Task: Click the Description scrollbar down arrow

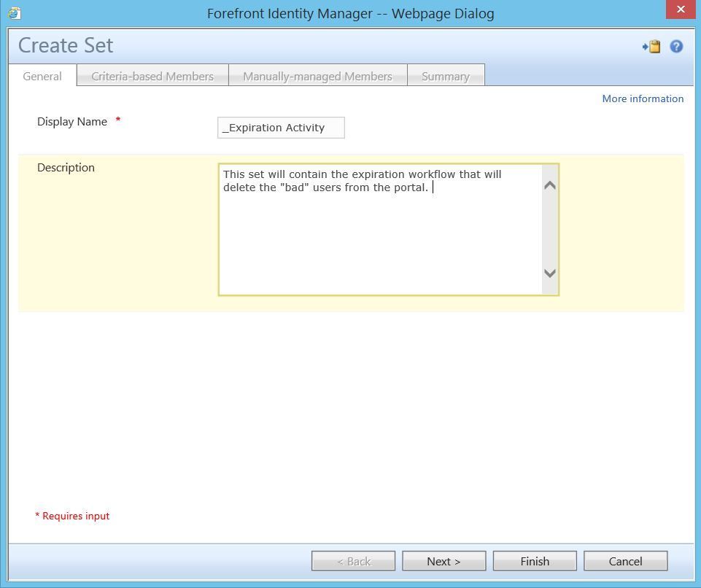Action: (550, 273)
